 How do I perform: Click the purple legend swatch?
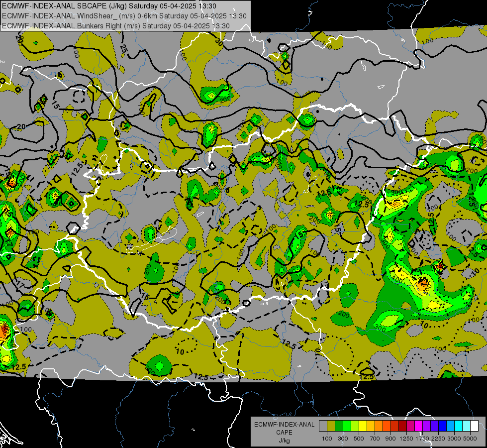click(426, 426)
